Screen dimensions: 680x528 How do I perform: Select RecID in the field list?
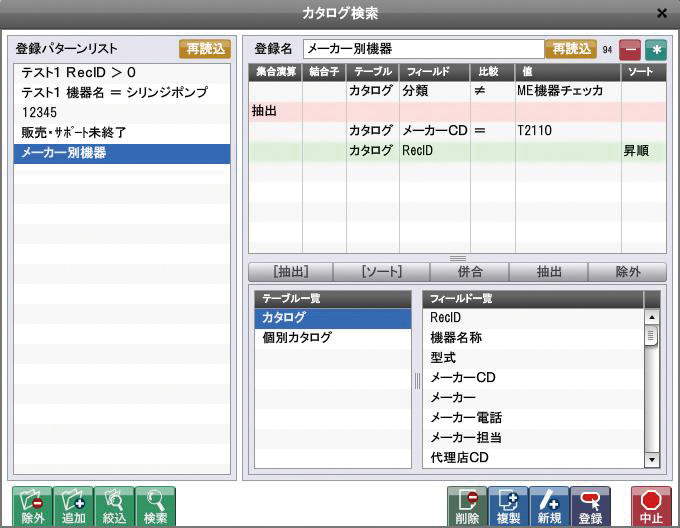tap(534, 317)
